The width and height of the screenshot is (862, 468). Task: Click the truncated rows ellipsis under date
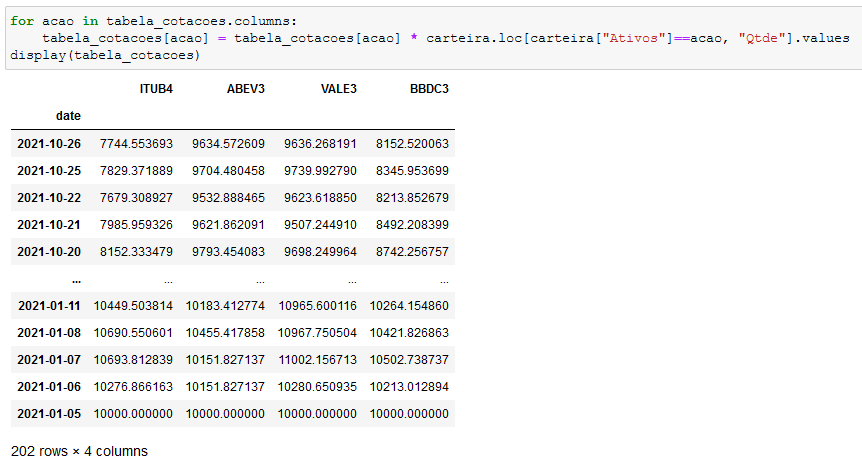point(76,280)
